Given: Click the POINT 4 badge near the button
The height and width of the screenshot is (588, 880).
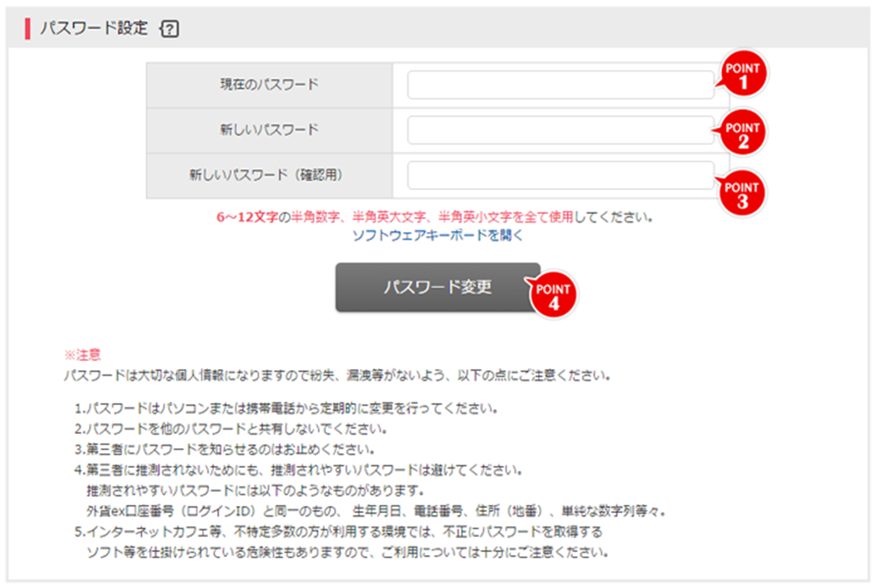Looking at the screenshot, I should coord(554,293).
